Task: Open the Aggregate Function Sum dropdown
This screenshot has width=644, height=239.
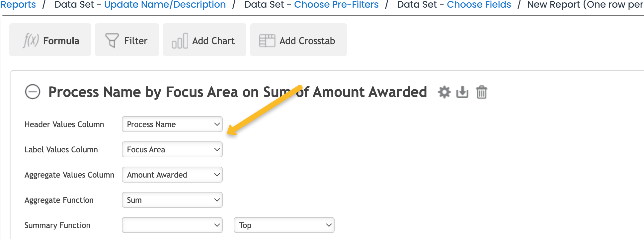Action: [172, 200]
